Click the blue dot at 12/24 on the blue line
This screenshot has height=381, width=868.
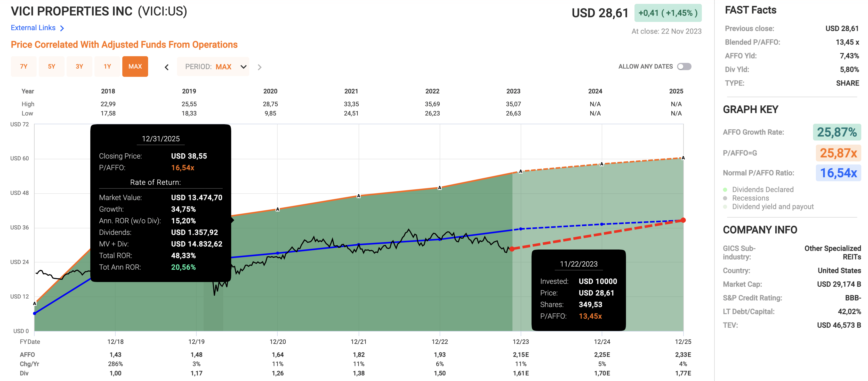602,224
